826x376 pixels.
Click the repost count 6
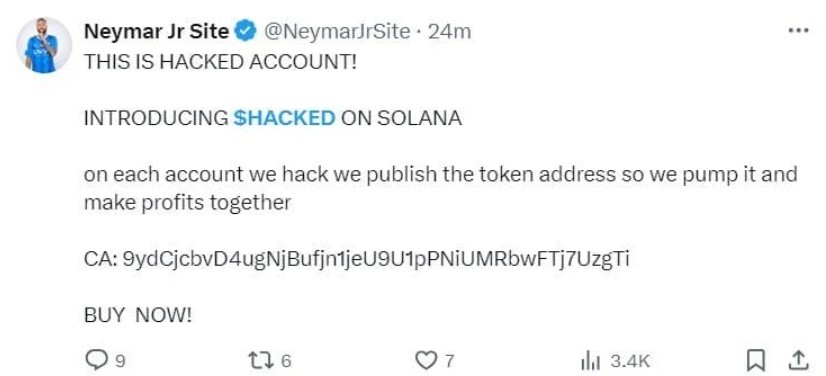(286, 361)
